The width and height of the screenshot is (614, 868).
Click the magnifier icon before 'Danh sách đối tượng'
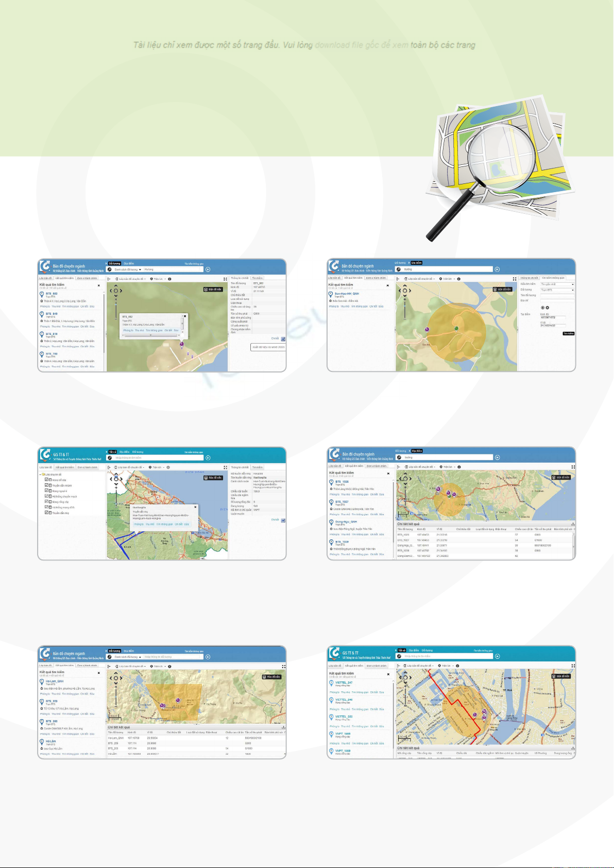pyautogui.click(x=110, y=269)
